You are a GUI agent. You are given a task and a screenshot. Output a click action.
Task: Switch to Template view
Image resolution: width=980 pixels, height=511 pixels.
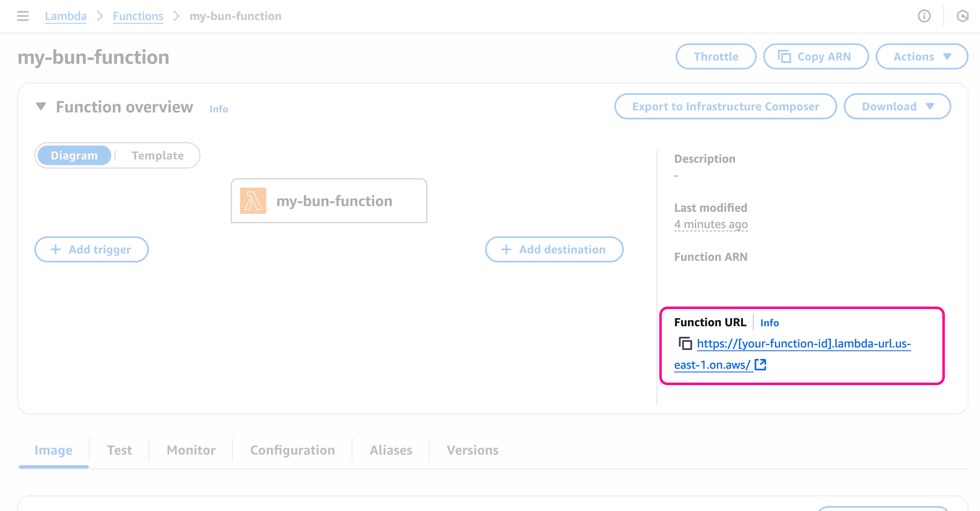[x=157, y=155]
